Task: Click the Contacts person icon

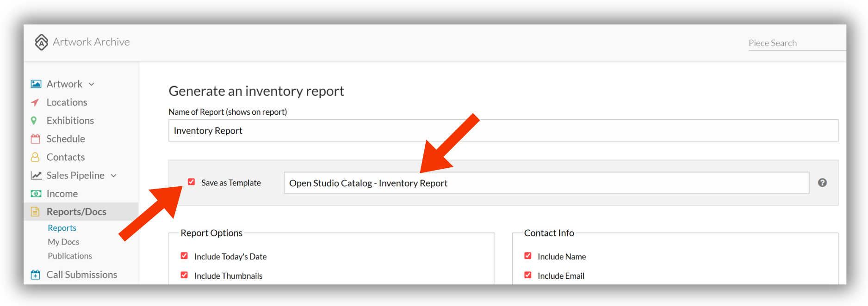Action: coord(35,157)
